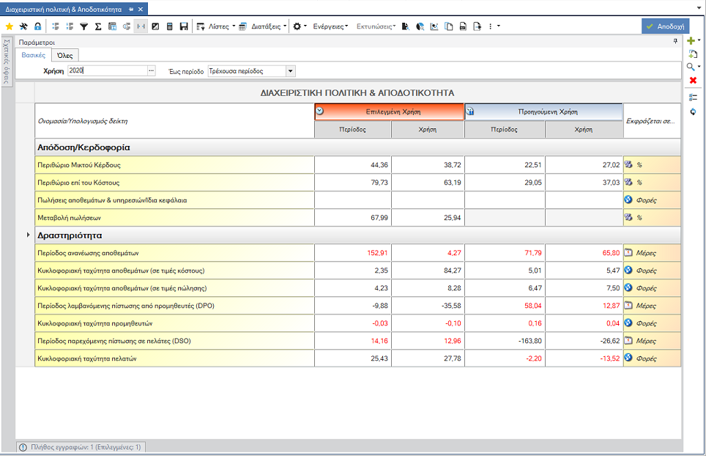The height and width of the screenshot is (456, 706).
Task: Click Χρήση column under Προηγούμενη Χρήση
Action: click(x=584, y=130)
